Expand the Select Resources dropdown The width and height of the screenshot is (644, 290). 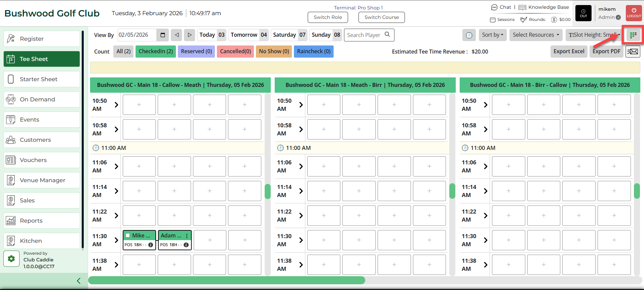pyautogui.click(x=536, y=35)
